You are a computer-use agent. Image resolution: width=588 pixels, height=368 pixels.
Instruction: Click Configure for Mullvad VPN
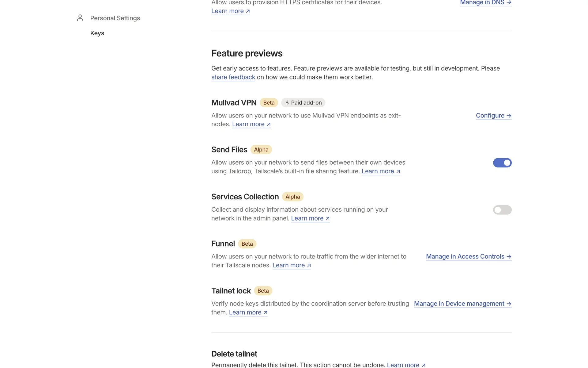pos(493,116)
